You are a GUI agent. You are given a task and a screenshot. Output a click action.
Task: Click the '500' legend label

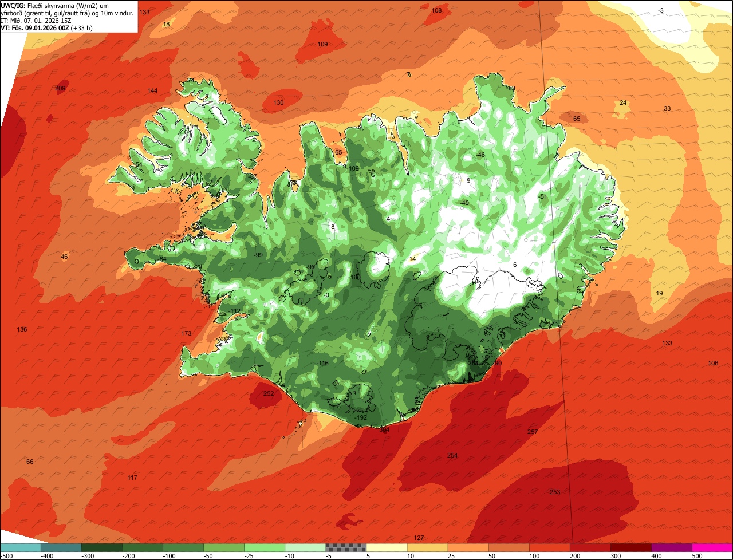(x=696, y=555)
